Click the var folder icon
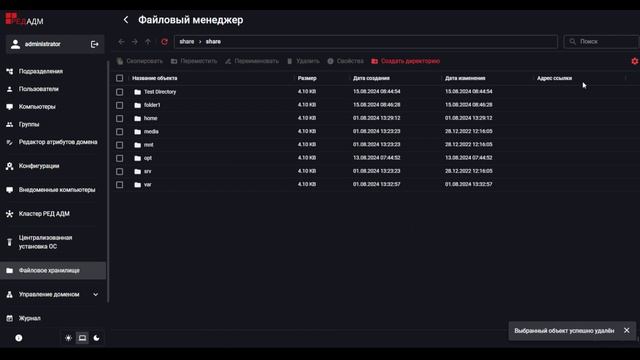 [138, 185]
